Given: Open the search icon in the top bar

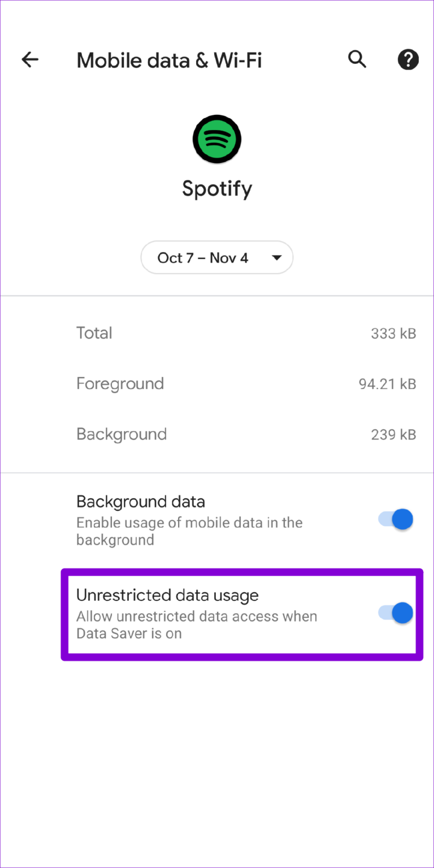Looking at the screenshot, I should click(357, 59).
